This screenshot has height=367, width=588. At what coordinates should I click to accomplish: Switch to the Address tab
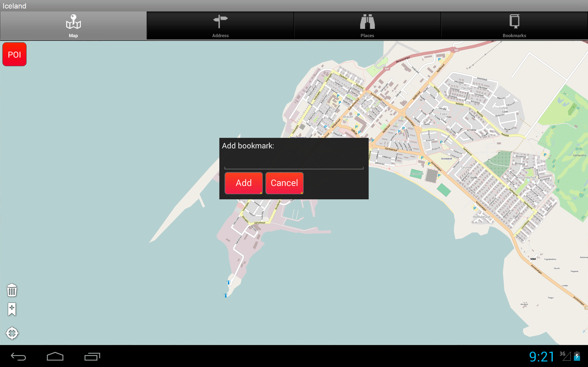click(x=220, y=25)
